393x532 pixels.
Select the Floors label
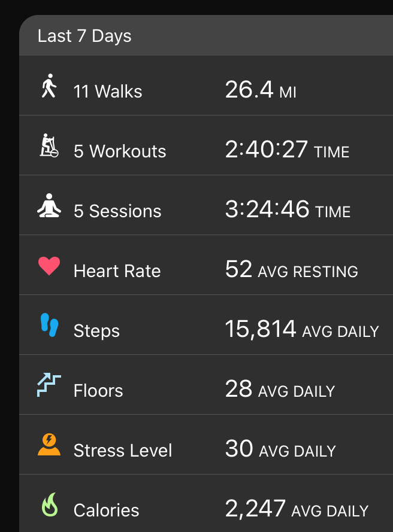[x=98, y=391]
